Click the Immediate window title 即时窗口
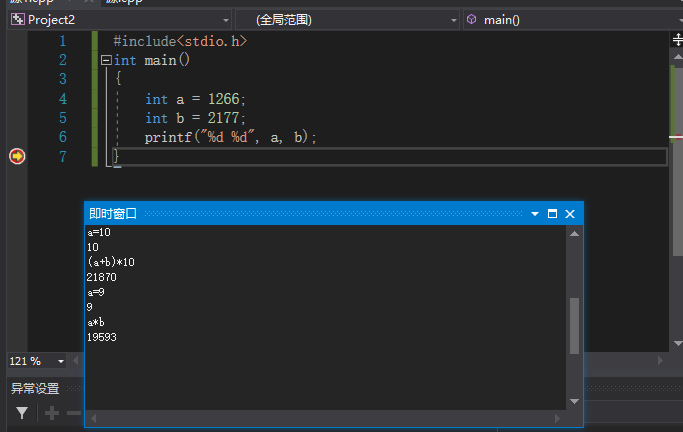683x432 pixels. pyautogui.click(x=113, y=213)
